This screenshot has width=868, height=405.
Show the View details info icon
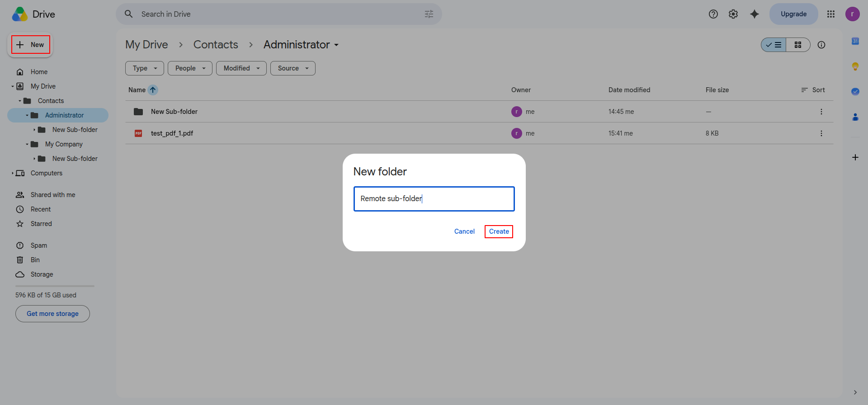click(x=821, y=45)
